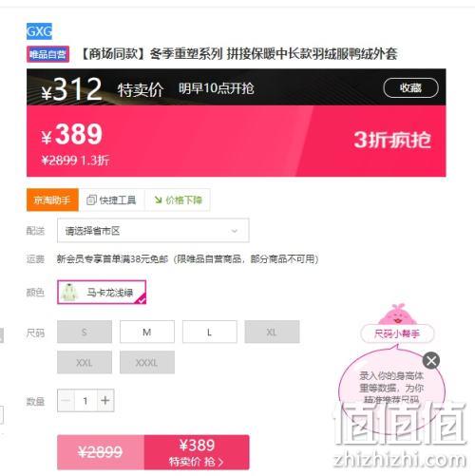
Task: Click the 收藏 favorite button
Action: [x=410, y=87]
